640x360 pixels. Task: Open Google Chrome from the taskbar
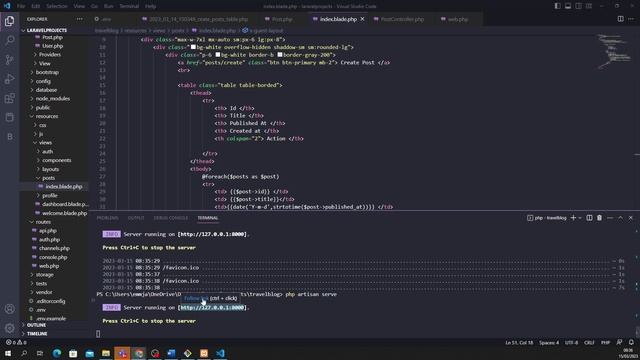(139, 353)
